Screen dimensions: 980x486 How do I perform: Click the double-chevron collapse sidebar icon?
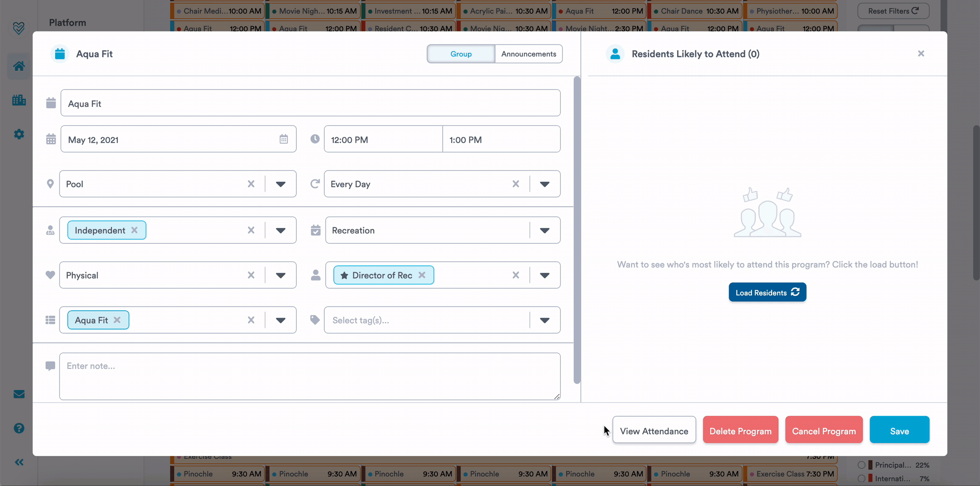pos(19,462)
